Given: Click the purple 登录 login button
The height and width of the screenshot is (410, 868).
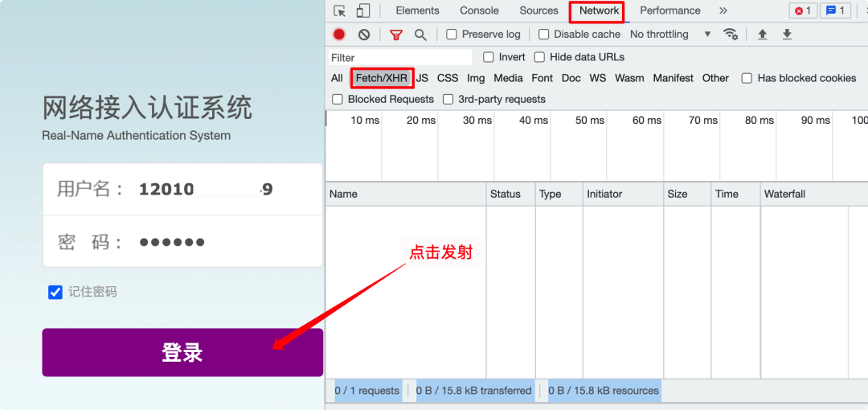Looking at the screenshot, I should tap(182, 352).
